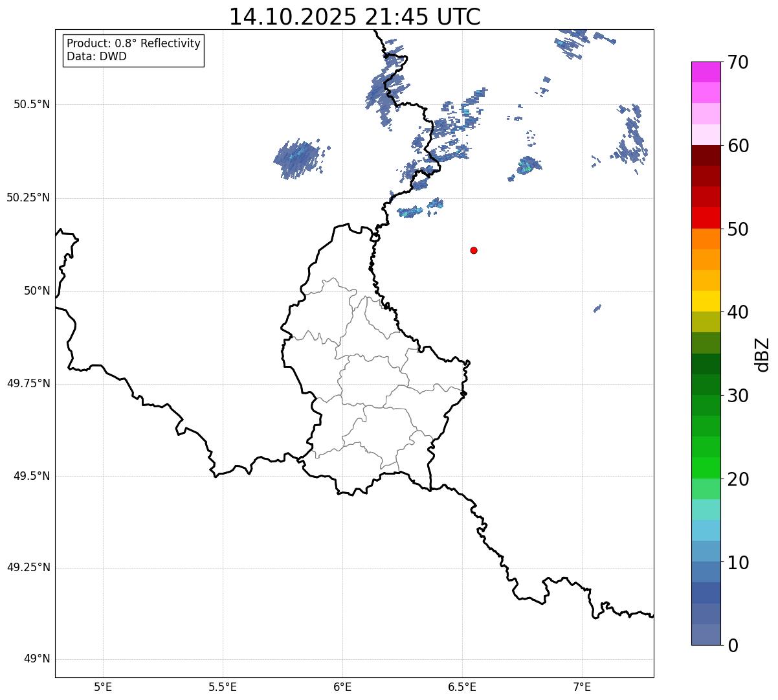This screenshot has width=778, height=700.
Task: Click the 49°N latitude label
Action: coord(37,659)
